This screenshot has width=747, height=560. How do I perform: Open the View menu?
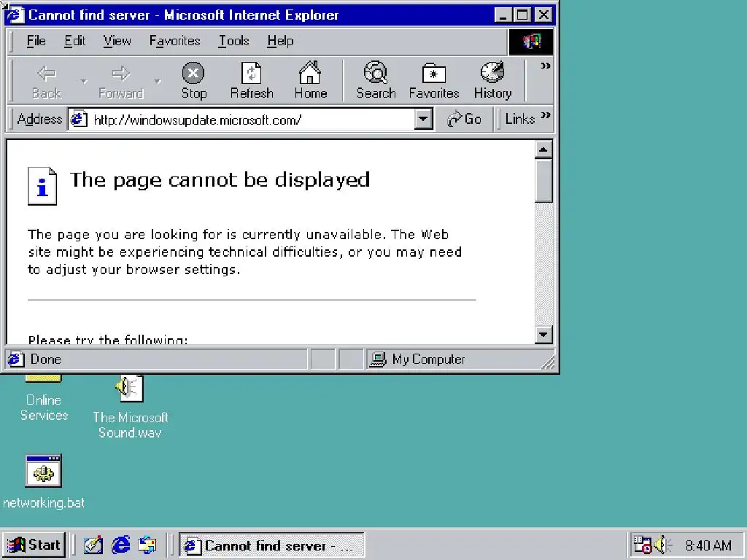click(117, 41)
